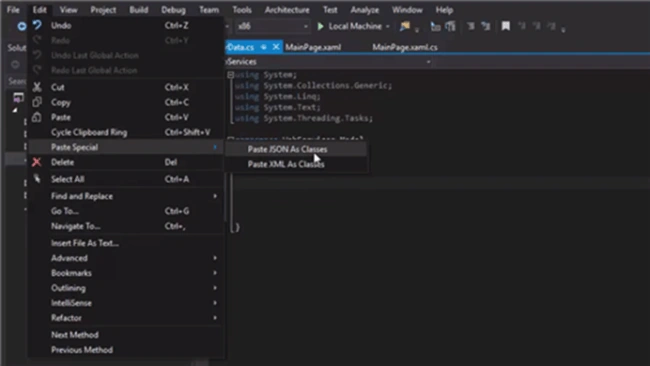This screenshot has height=366, width=650.
Task: Click the red Delete X icon
Action: [36, 162]
